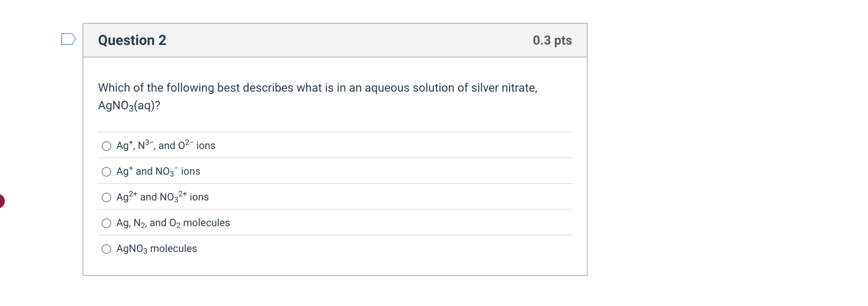Select the Ag2+ and NO32+ ions choice

point(106,197)
